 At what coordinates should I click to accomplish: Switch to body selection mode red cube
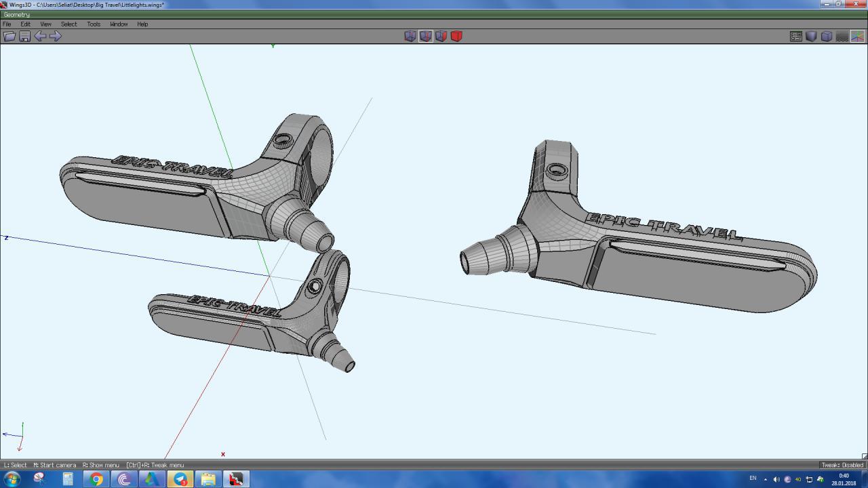tap(456, 36)
